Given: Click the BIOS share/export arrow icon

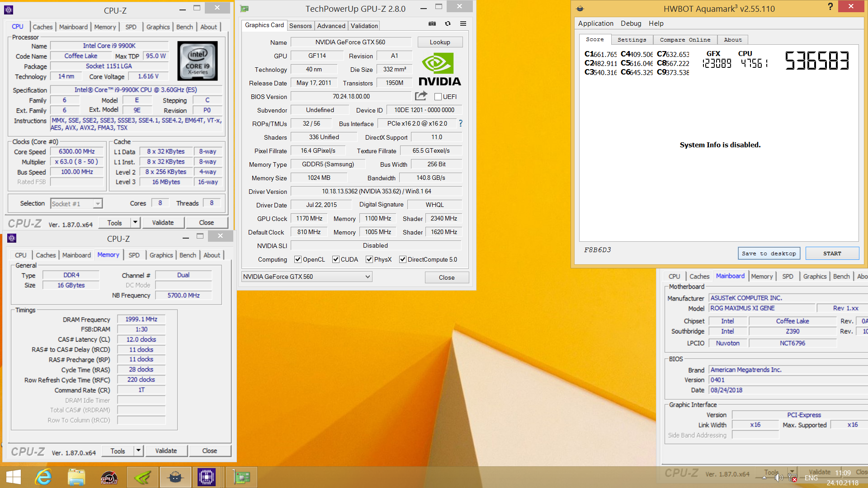Looking at the screenshot, I should click(421, 96).
